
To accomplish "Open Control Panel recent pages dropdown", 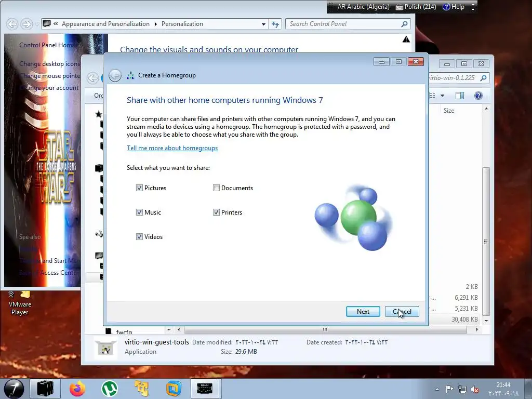I will point(37,24).
